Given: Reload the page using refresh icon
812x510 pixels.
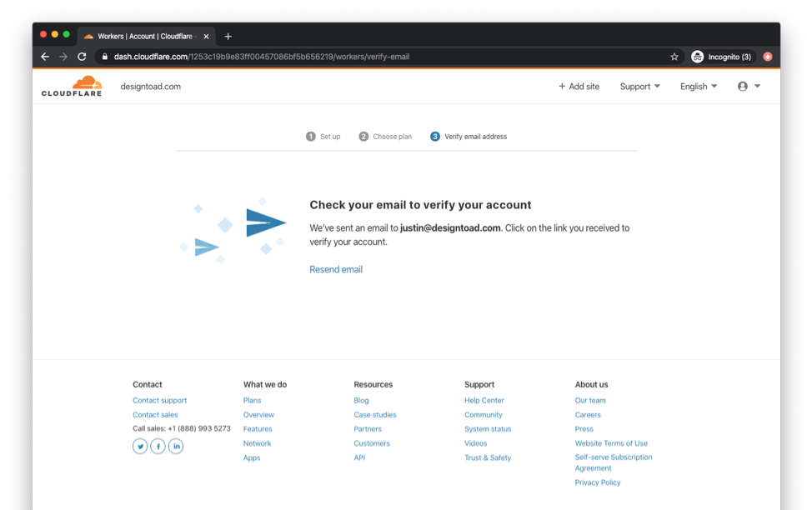Looking at the screenshot, I should coord(82,57).
